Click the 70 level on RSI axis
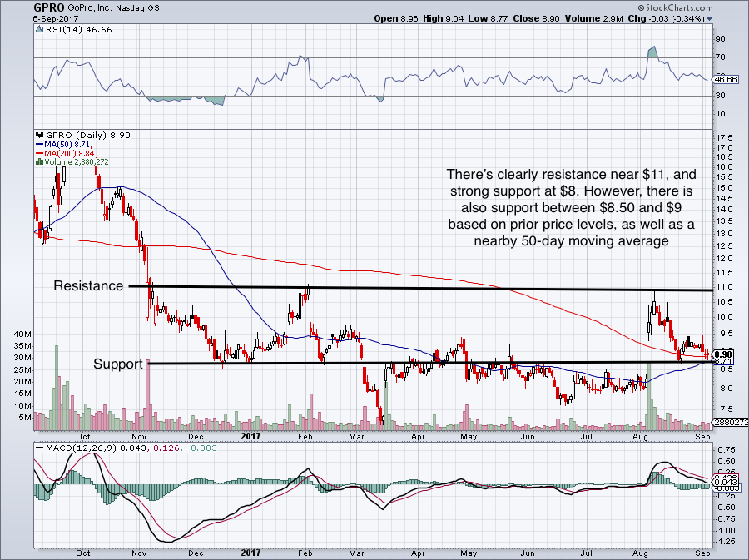This screenshot has width=749, height=560. 721,57
